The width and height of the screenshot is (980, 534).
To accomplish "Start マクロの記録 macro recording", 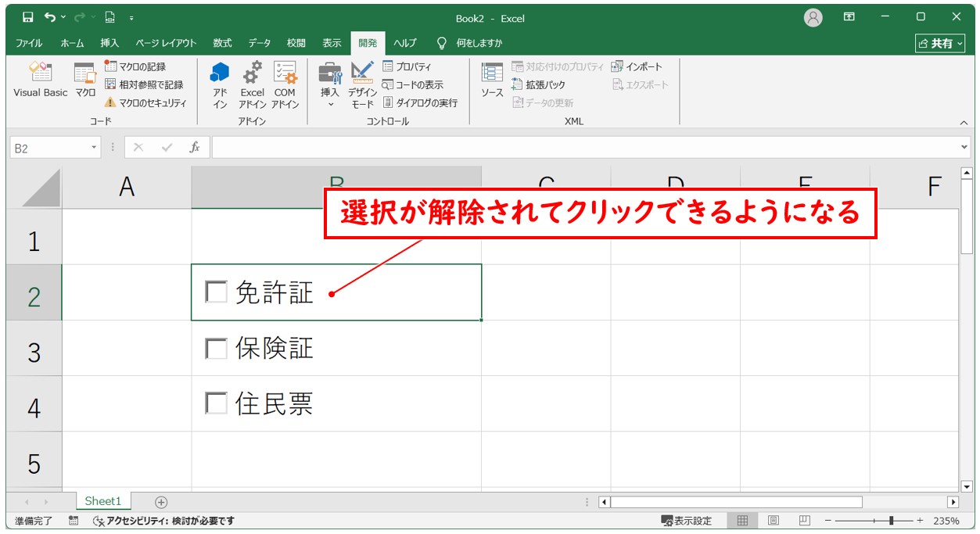I will click(x=135, y=67).
